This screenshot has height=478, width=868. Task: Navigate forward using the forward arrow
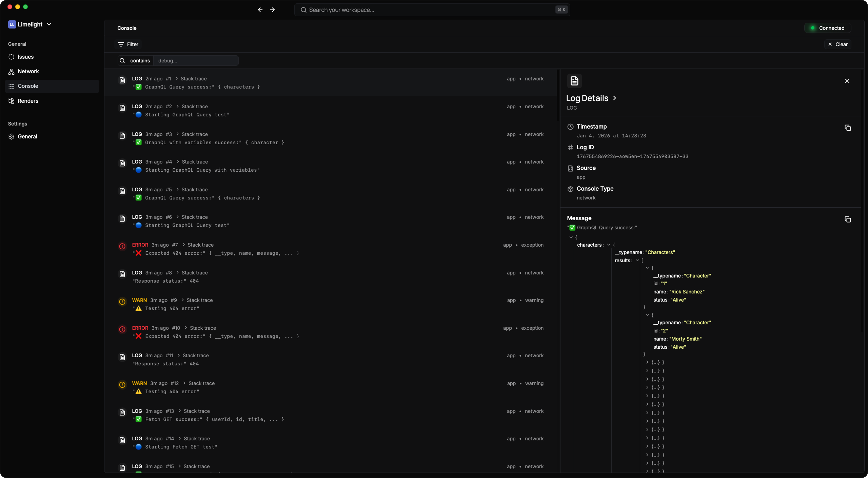273,9
